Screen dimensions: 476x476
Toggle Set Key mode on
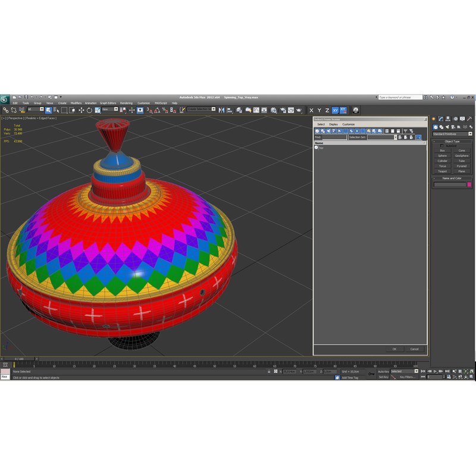383,376
